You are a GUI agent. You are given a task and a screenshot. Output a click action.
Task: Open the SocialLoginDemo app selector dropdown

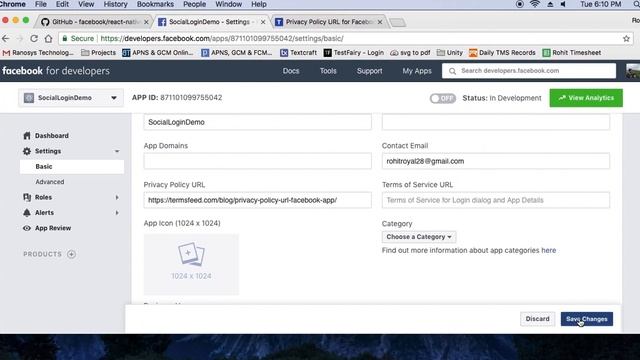click(71, 98)
